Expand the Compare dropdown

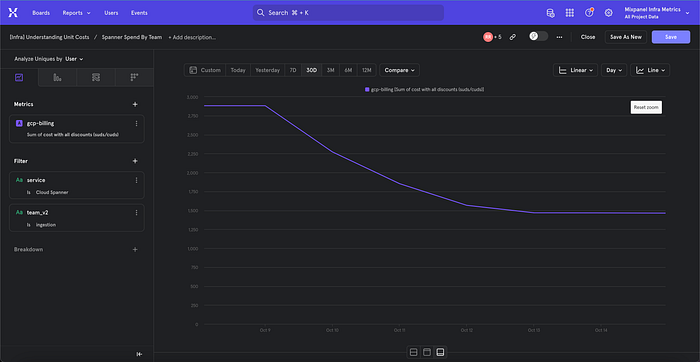[400, 70]
